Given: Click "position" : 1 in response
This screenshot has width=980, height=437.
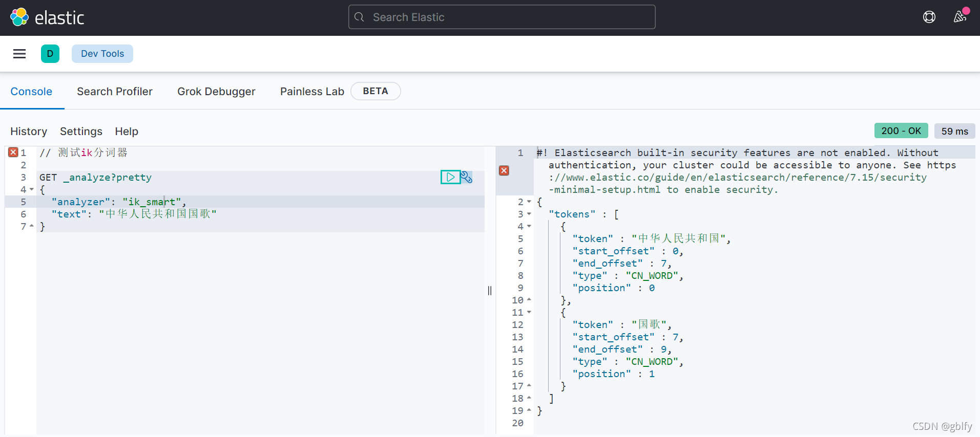Looking at the screenshot, I should (x=613, y=374).
